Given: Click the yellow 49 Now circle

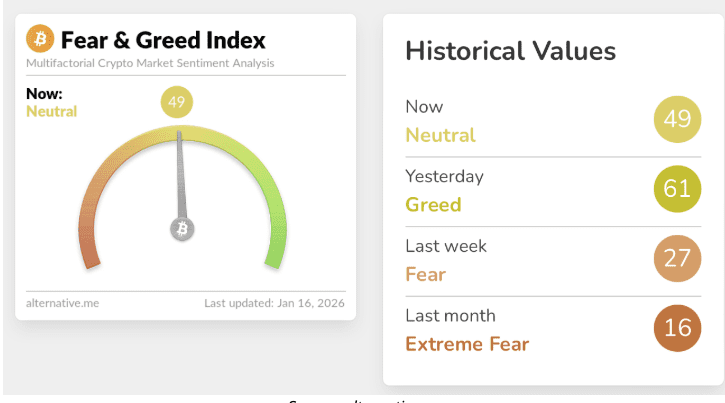Looking at the screenshot, I should 677,119.
